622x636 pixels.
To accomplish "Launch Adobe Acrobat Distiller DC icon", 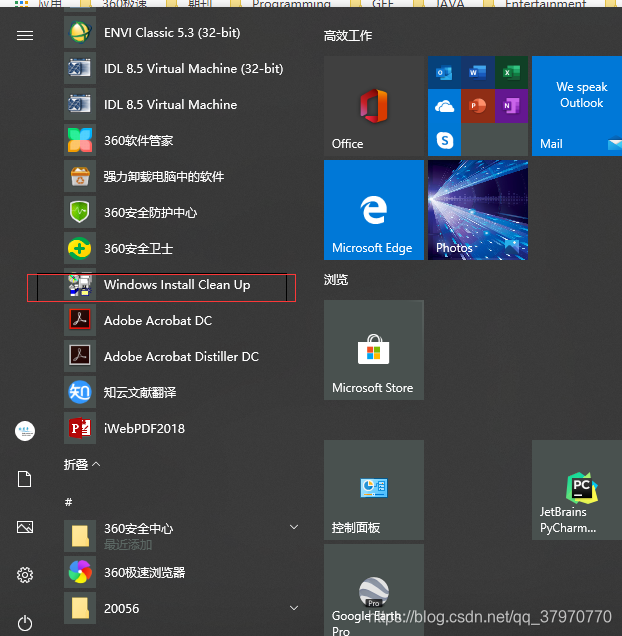I will tap(80, 356).
